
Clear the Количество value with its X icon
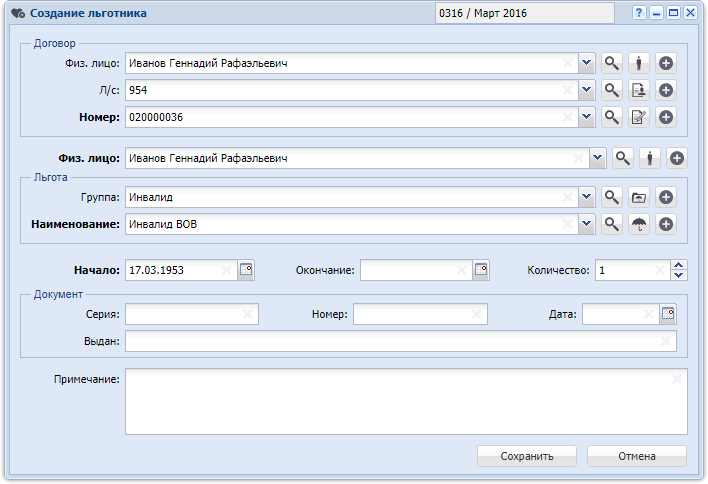659,270
